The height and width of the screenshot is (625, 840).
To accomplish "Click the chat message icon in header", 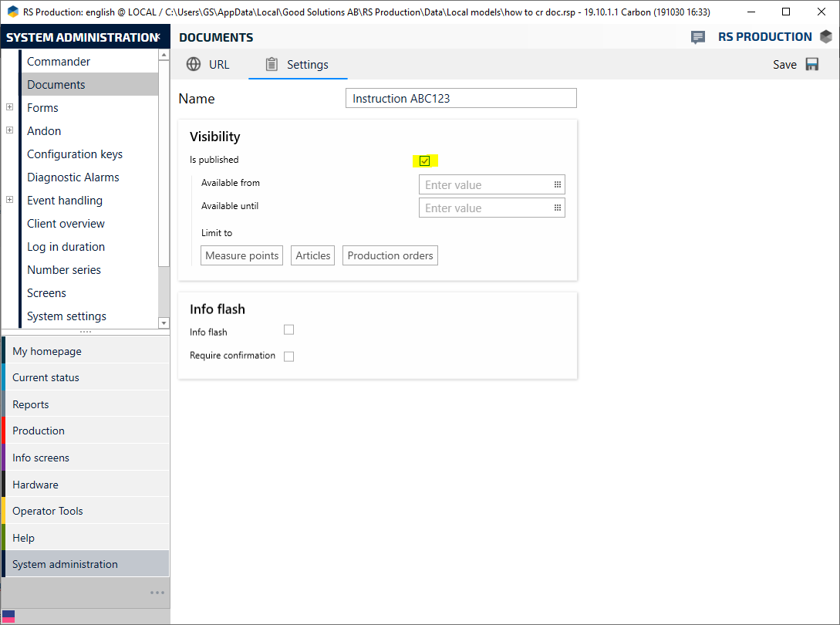I will (698, 37).
